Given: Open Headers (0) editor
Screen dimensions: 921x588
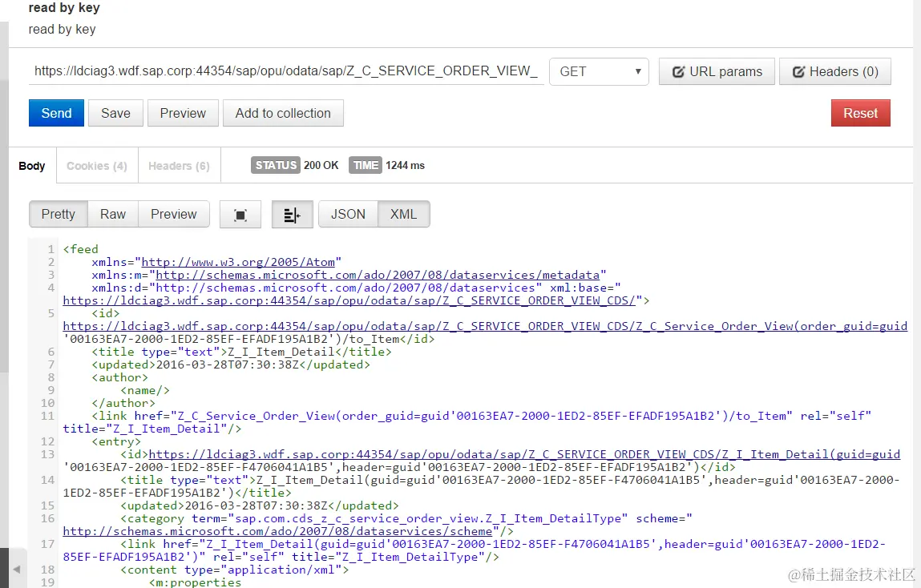Looking at the screenshot, I should tap(834, 71).
